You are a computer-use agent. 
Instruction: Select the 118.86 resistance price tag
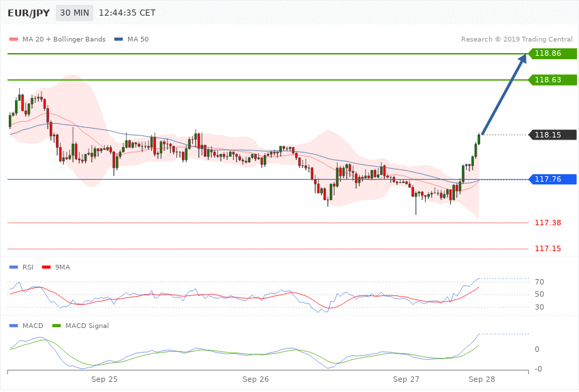click(x=553, y=54)
